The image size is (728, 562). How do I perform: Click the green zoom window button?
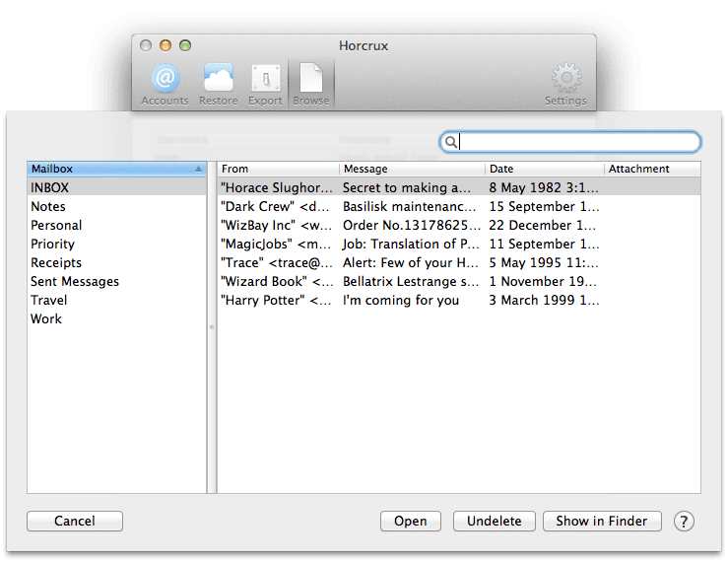(x=185, y=45)
